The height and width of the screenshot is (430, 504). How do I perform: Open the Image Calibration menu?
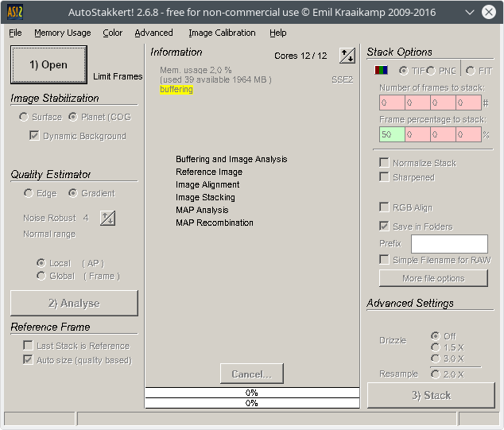pyautogui.click(x=222, y=33)
